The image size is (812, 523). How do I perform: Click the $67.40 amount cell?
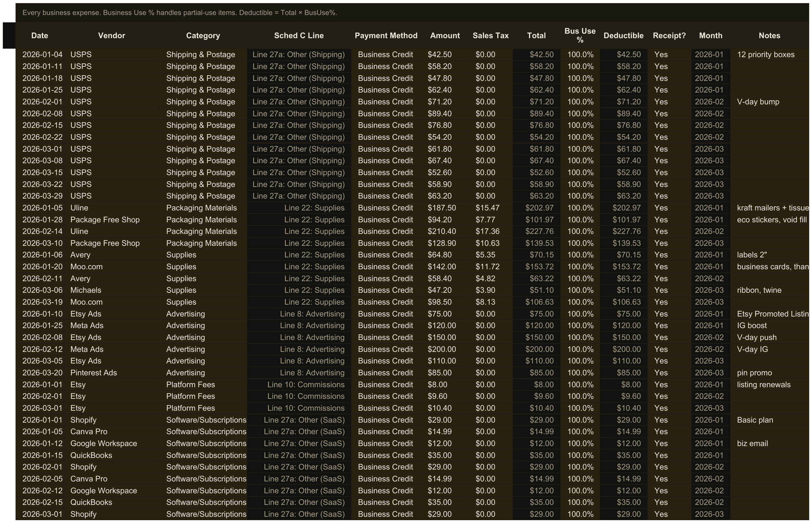[x=445, y=160]
